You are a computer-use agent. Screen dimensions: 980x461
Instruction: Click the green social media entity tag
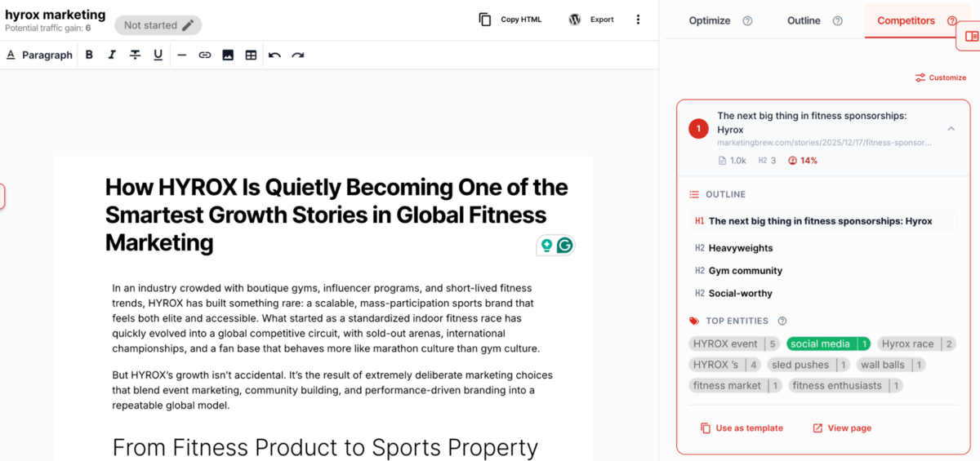coord(829,344)
